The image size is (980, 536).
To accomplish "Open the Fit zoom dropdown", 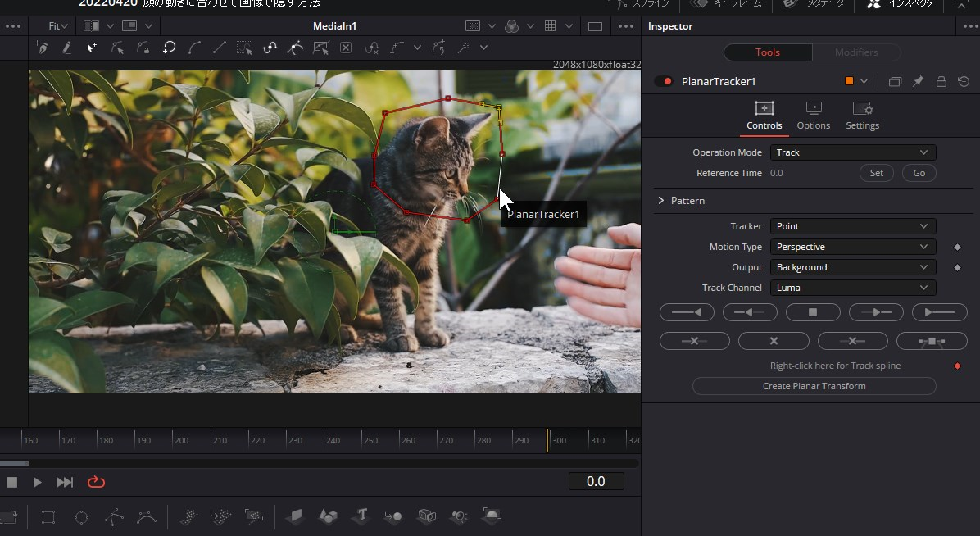I will 57,25.
